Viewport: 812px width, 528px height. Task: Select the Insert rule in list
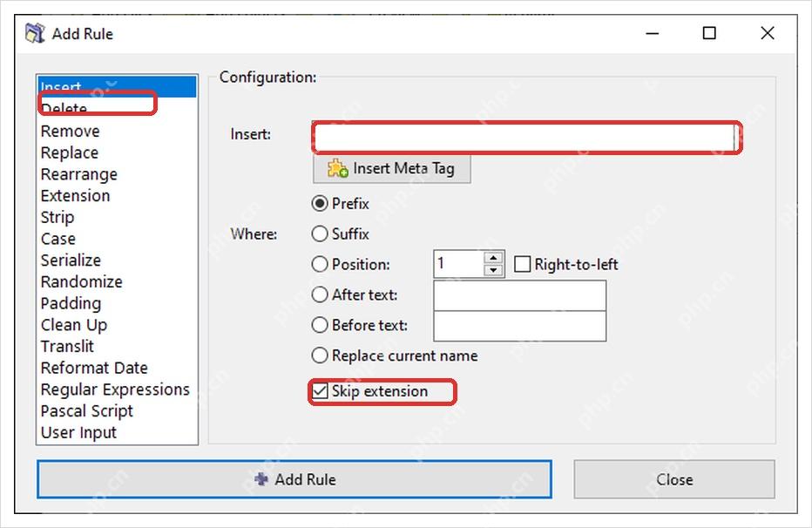(117, 86)
